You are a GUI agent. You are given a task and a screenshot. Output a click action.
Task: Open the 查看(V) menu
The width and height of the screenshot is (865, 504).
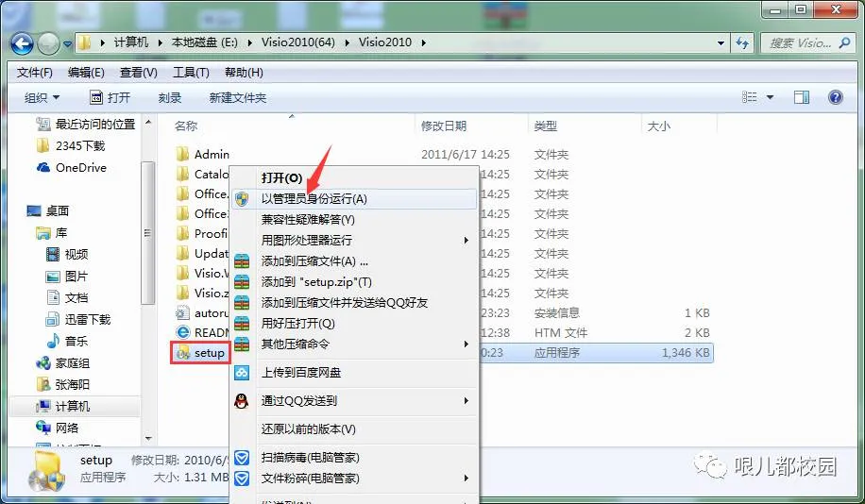(x=139, y=73)
